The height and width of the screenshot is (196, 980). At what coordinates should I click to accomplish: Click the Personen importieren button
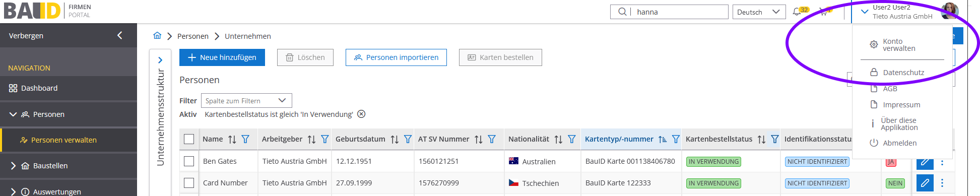click(396, 57)
